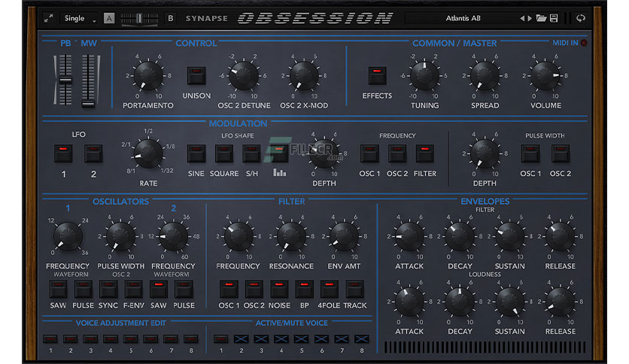Toggle oscillator 2 PULSE waveform
The height and width of the screenshot is (364, 629).
(x=184, y=289)
